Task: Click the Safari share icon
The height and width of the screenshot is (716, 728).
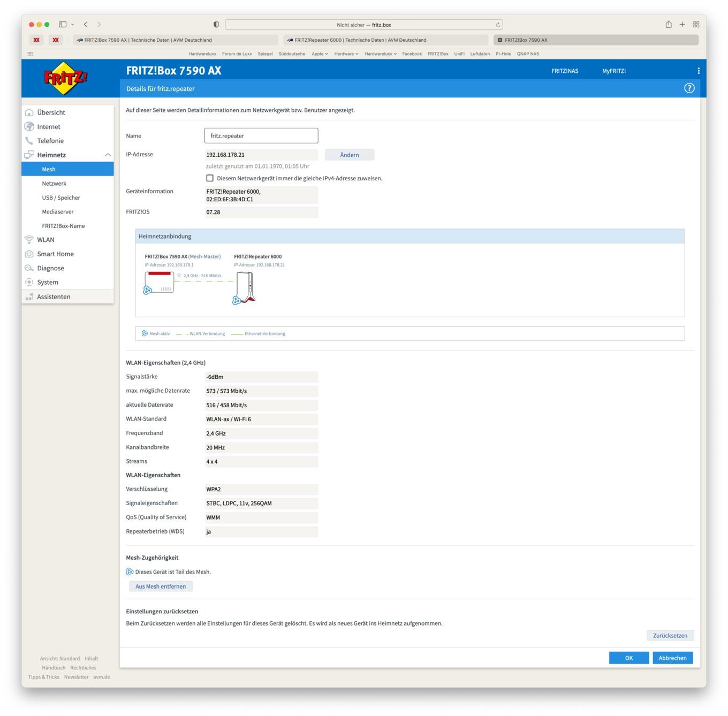Action: (x=669, y=24)
